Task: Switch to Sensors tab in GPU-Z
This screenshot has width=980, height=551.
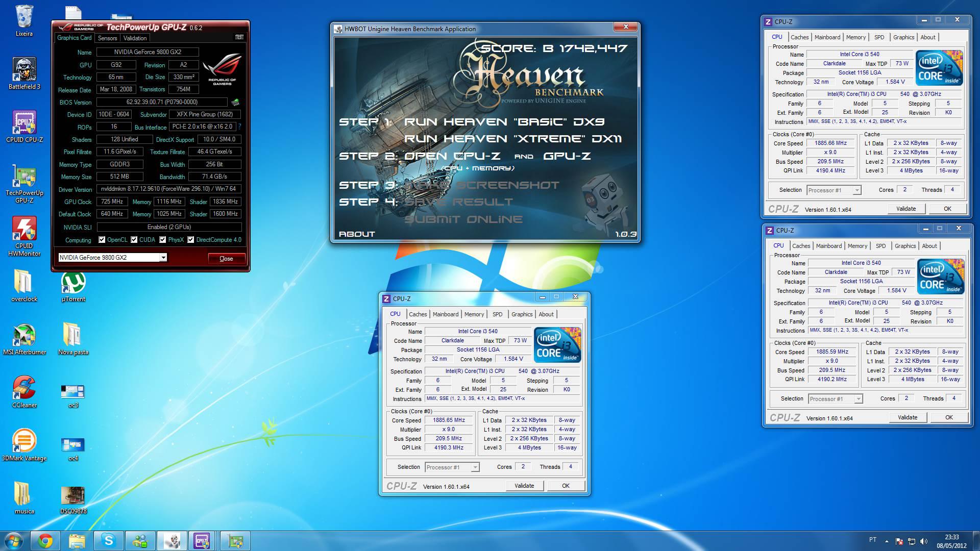Action: pyautogui.click(x=108, y=38)
